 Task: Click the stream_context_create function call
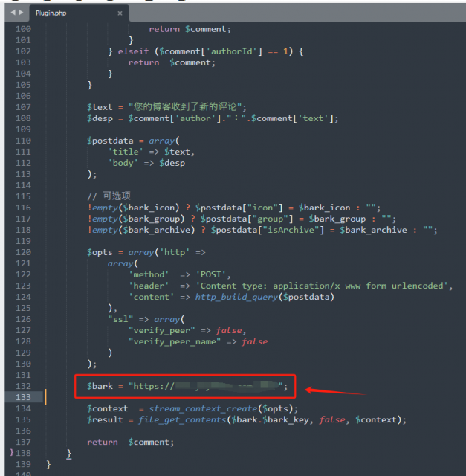pos(203,408)
